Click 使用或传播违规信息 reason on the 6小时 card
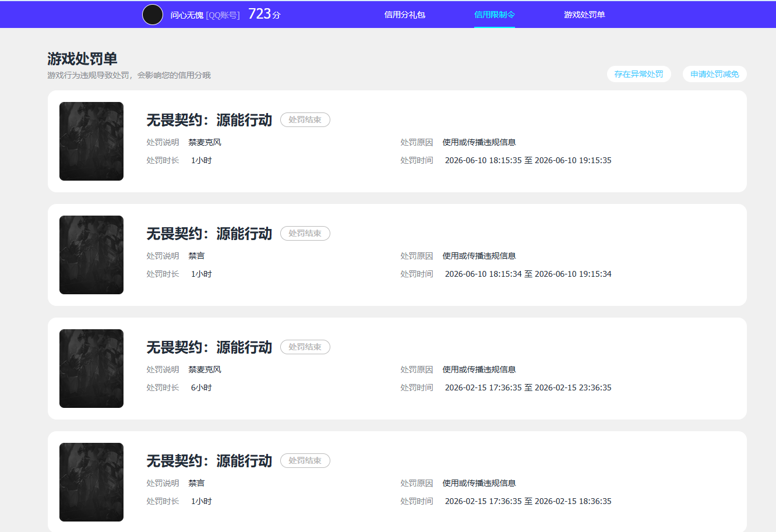This screenshot has width=776, height=532. [x=479, y=369]
